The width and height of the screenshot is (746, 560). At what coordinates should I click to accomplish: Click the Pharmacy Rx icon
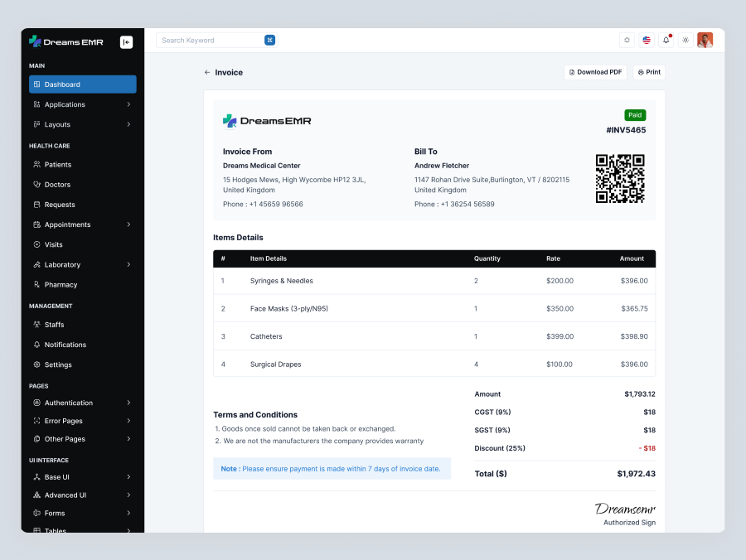tap(36, 284)
